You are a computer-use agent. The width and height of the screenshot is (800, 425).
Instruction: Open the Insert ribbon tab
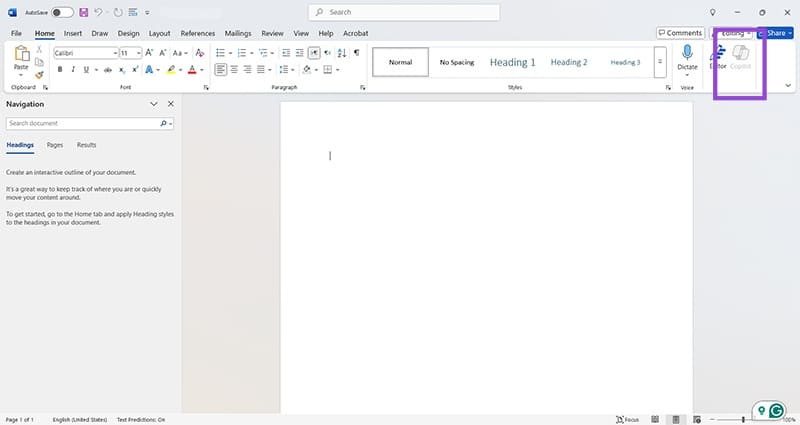coord(73,33)
